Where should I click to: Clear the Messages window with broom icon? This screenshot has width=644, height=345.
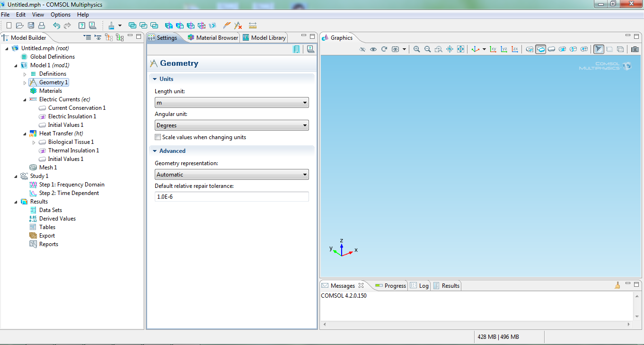[618, 285]
